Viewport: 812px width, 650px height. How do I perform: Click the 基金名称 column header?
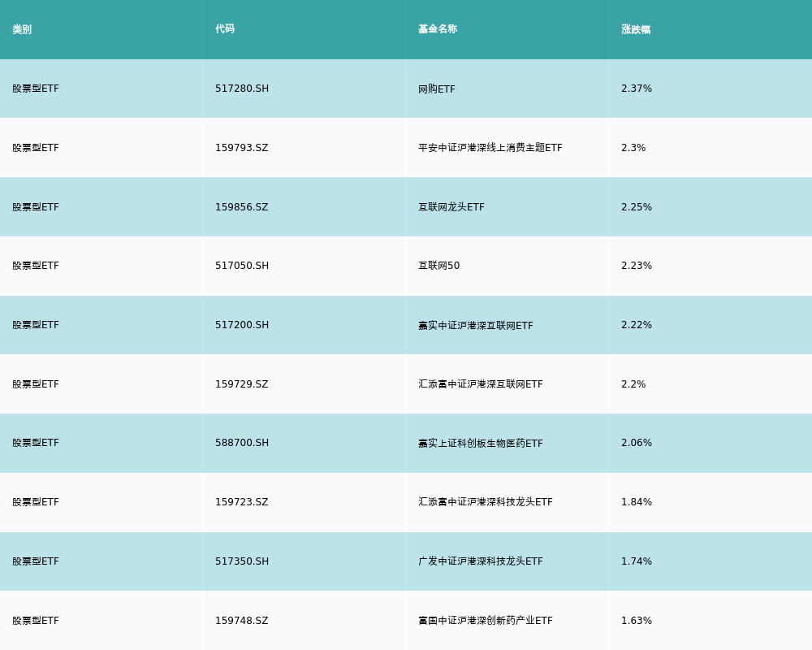[438, 29]
